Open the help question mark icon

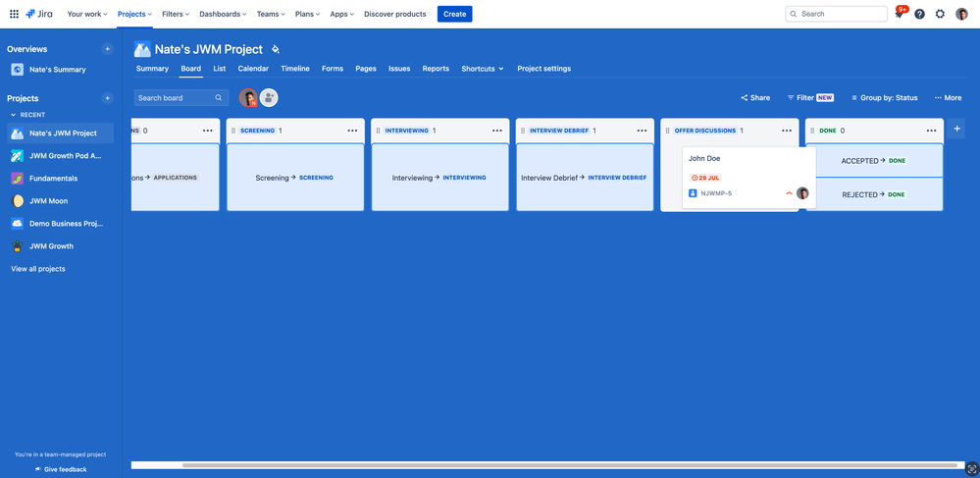tap(919, 14)
